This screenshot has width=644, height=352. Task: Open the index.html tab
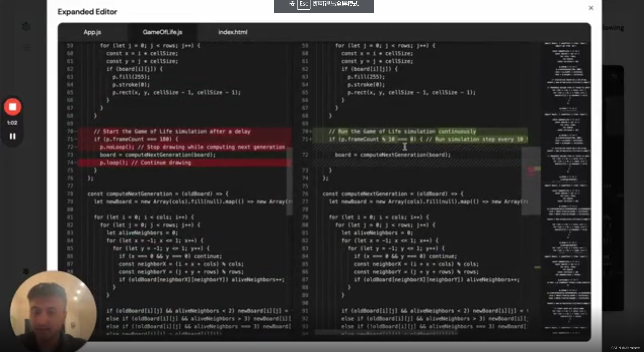pyautogui.click(x=233, y=32)
